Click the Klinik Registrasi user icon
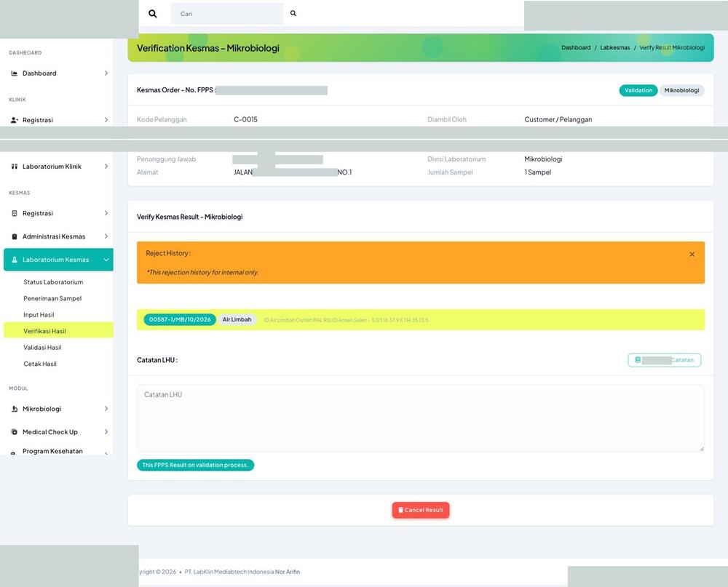The height and width of the screenshot is (587, 728). tap(15, 120)
